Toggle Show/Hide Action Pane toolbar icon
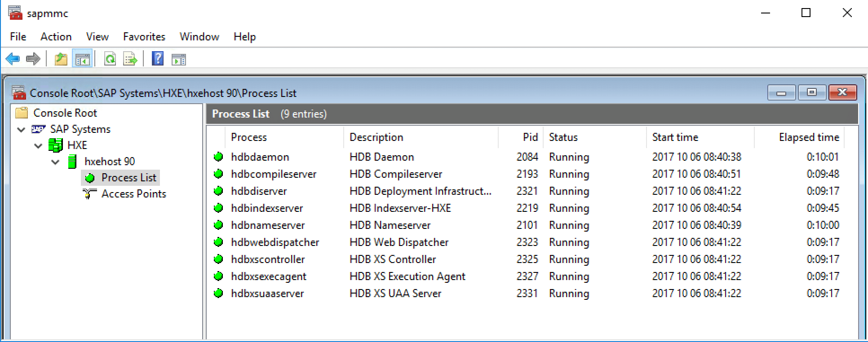The height and width of the screenshot is (342, 868). (178, 59)
